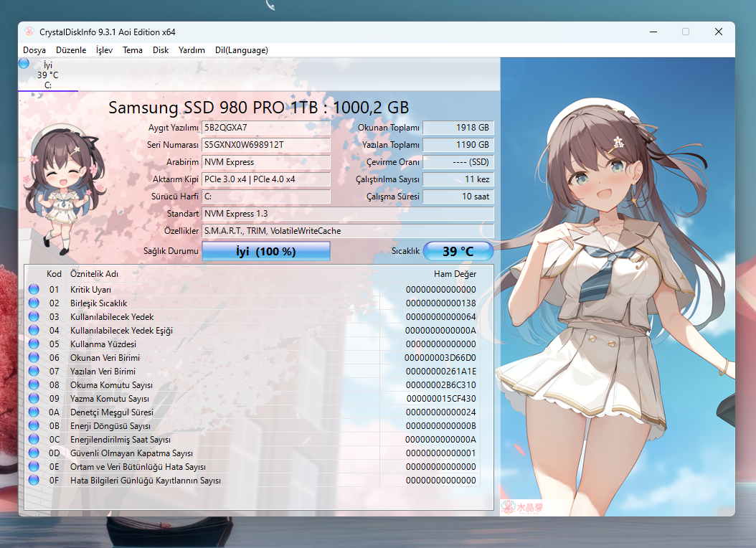Viewport: 756px width, 548px height.
Task: Select the Kullanma Yüzdesi attribute name
Action: 103,344
